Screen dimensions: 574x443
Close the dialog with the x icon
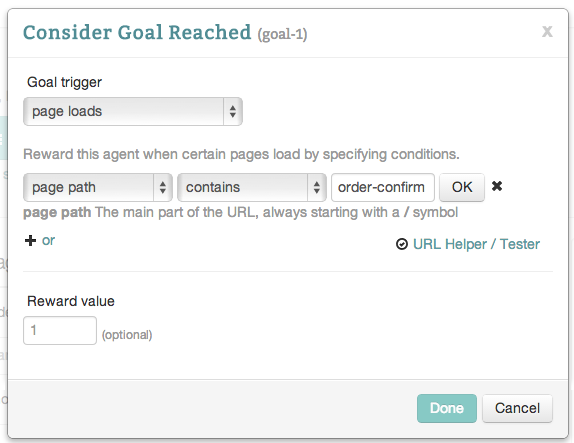point(547,31)
